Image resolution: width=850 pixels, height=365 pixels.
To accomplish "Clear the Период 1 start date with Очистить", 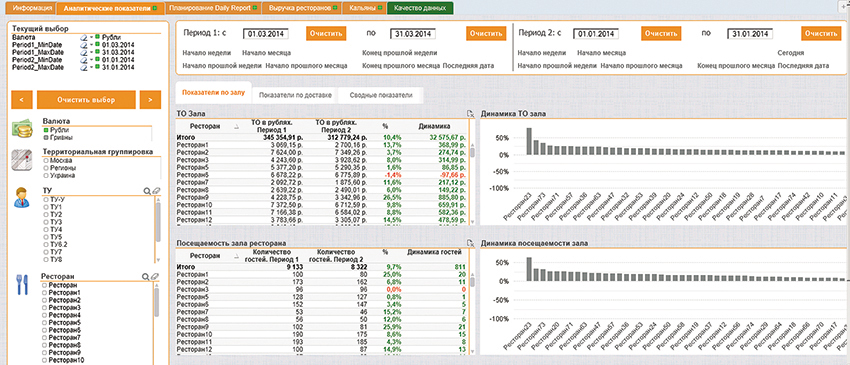I will click(x=326, y=33).
